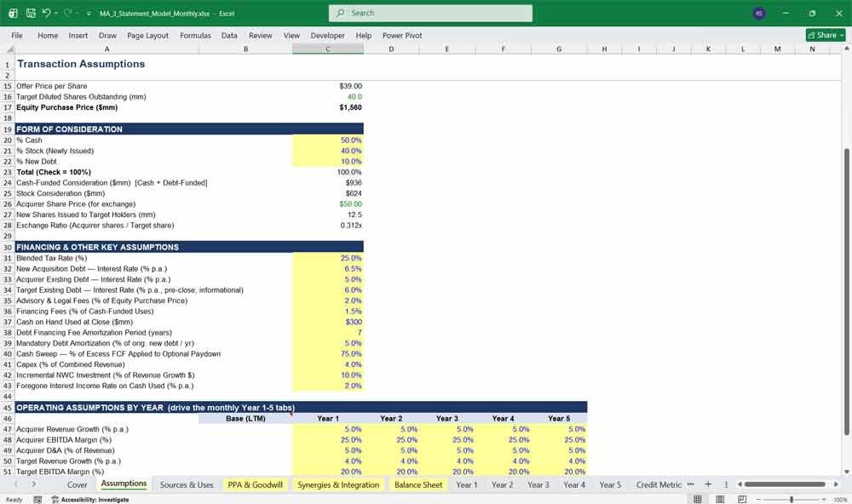Click the New sheet plus icon
Viewport: 852px width, 504px height.
click(x=708, y=484)
